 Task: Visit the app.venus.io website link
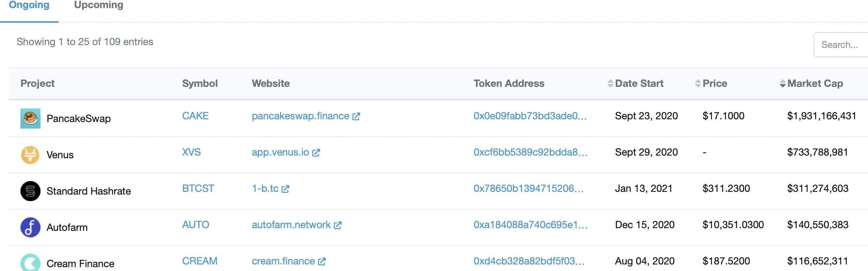tap(280, 152)
